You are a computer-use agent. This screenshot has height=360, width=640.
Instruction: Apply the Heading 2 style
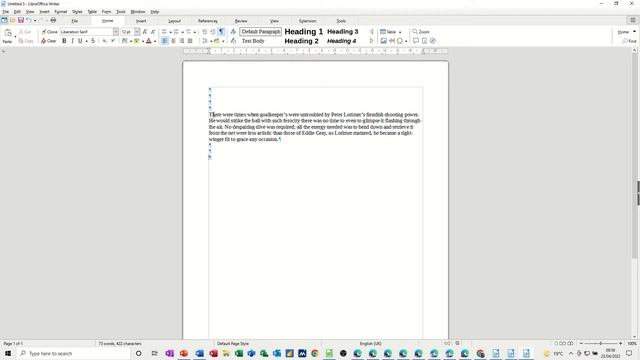tap(301, 41)
